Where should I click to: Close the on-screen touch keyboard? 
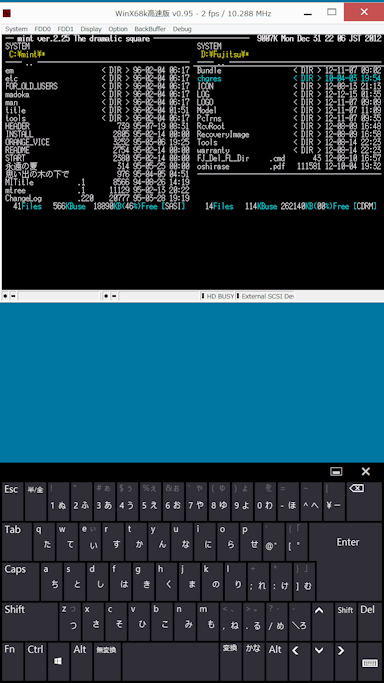(x=366, y=471)
